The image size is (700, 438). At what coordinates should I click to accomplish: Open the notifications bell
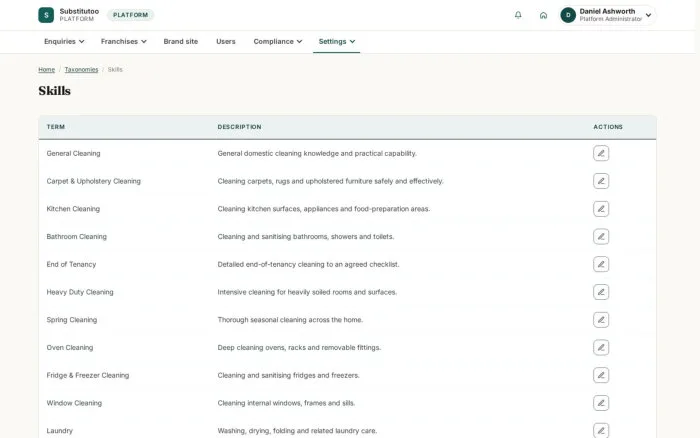coord(518,15)
